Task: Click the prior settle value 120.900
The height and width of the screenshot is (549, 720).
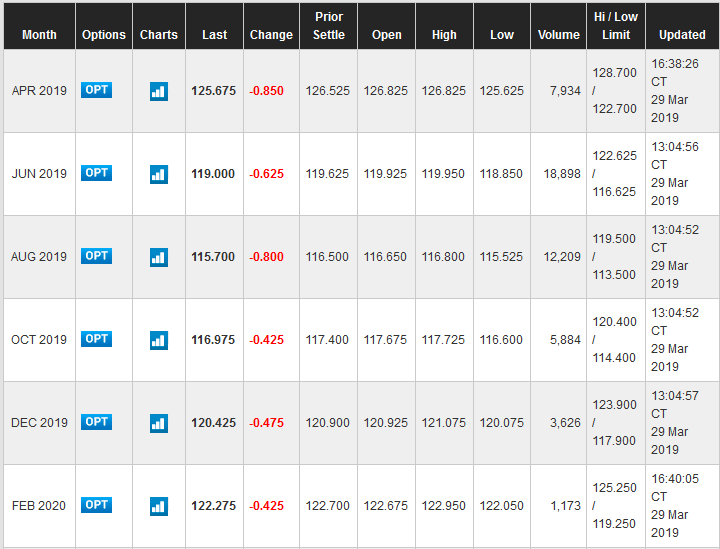Action: (328, 423)
